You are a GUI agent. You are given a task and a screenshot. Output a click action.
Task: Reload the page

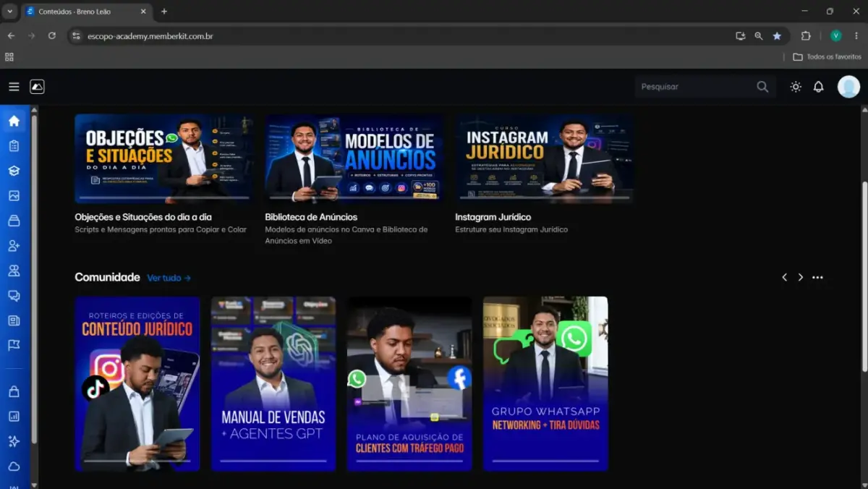point(51,35)
